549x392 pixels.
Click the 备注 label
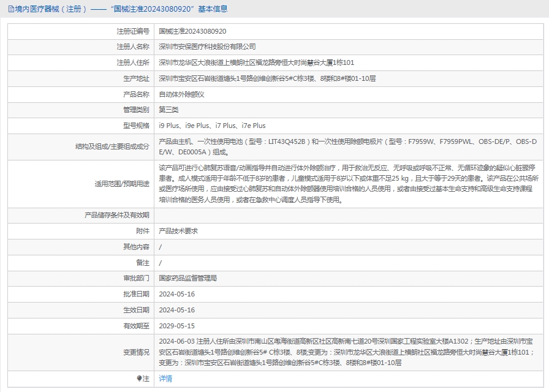coord(143,263)
